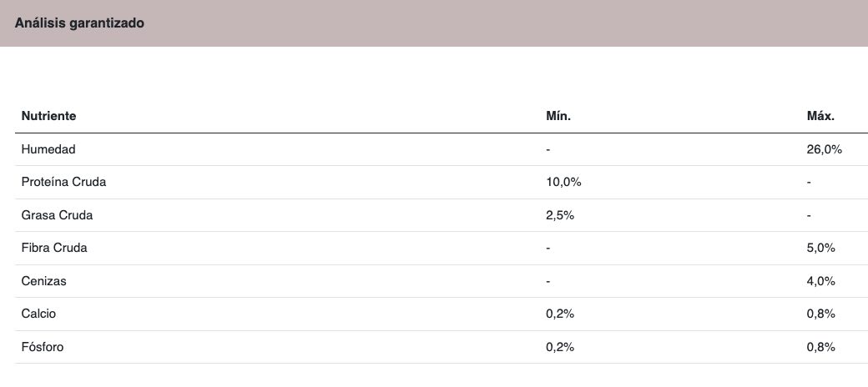Screen dimensions: 868x387
Task: Click the Cenizas row label
Action: [x=43, y=281]
